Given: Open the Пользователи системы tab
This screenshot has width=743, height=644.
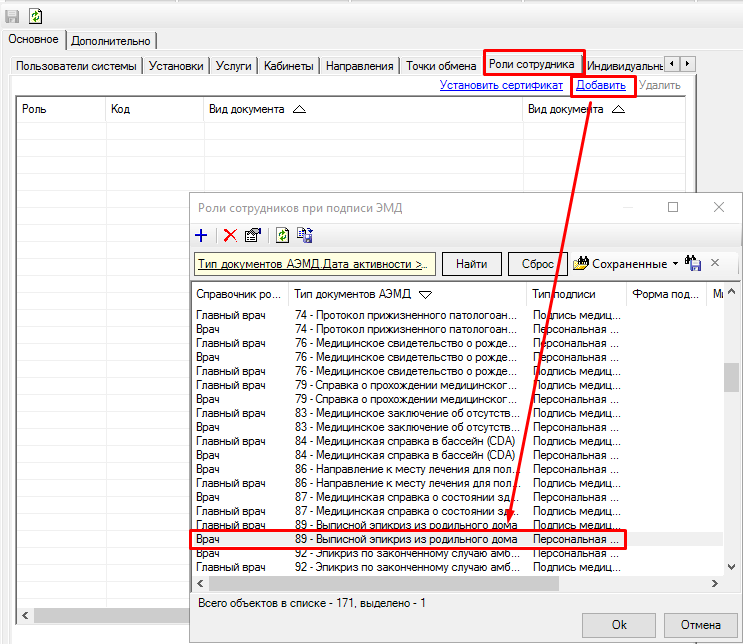Looking at the screenshot, I should pos(76,66).
